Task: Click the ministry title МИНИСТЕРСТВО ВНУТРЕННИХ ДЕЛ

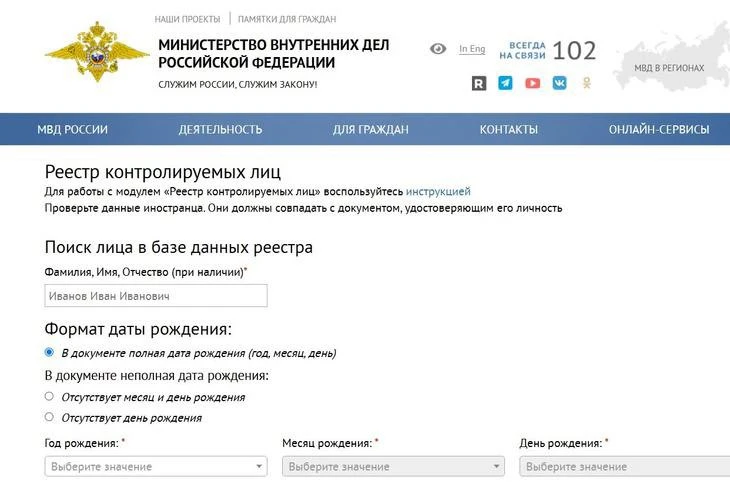Action: tap(274, 45)
